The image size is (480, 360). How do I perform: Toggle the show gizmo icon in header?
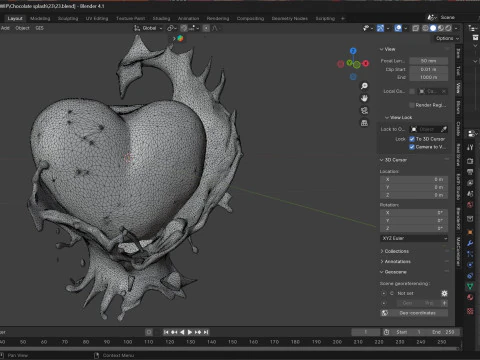tap(380, 28)
